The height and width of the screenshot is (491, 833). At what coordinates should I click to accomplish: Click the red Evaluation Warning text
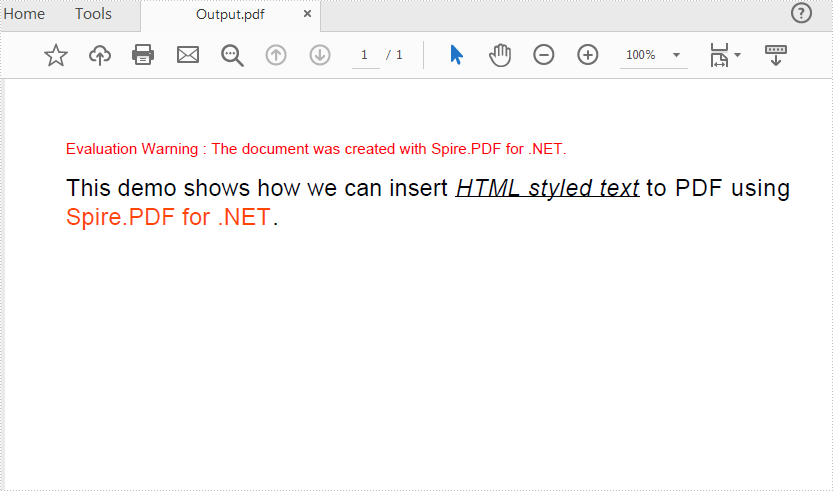click(x=316, y=149)
